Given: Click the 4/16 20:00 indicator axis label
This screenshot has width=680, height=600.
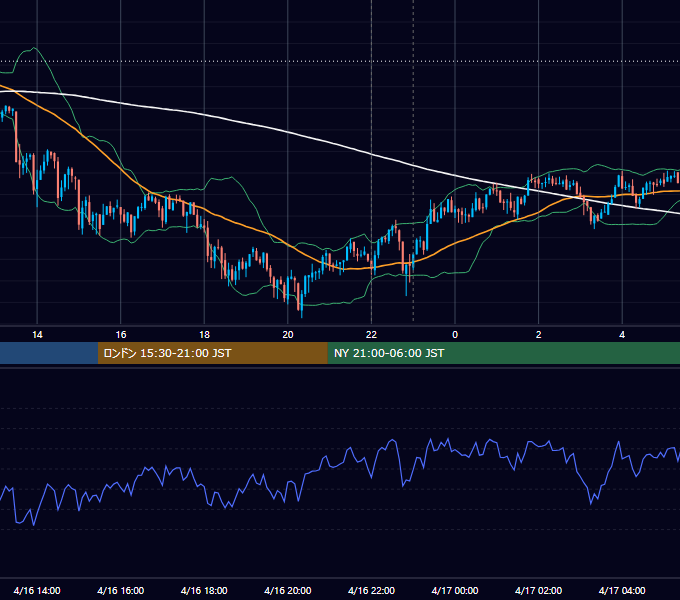Looking at the screenshot, I should 288,590.
